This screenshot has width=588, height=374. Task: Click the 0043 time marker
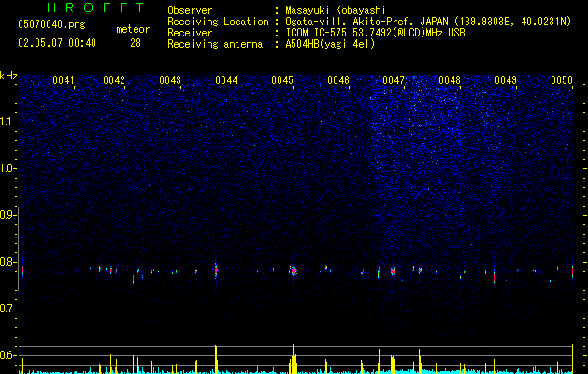point(170,80)
